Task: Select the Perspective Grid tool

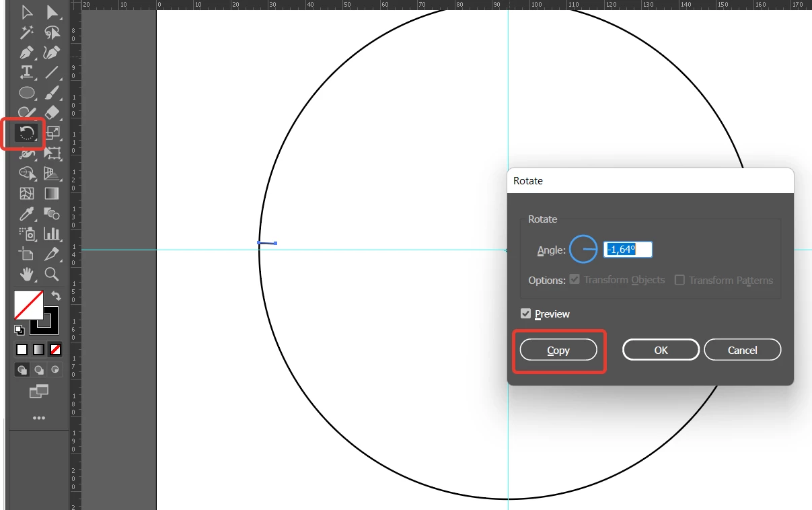Action: (52, 174)
